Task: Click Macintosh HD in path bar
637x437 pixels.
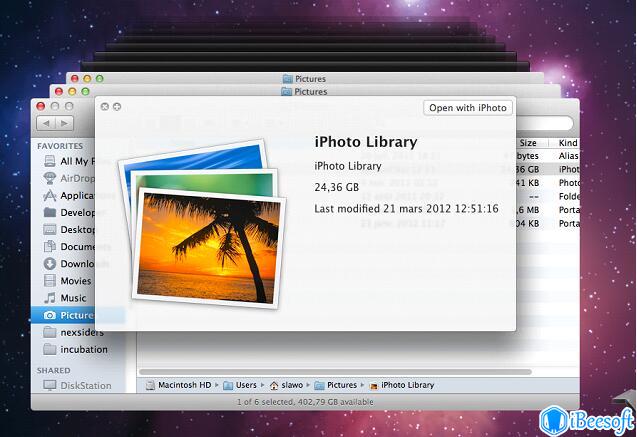Action: click(x=179, y=385)
